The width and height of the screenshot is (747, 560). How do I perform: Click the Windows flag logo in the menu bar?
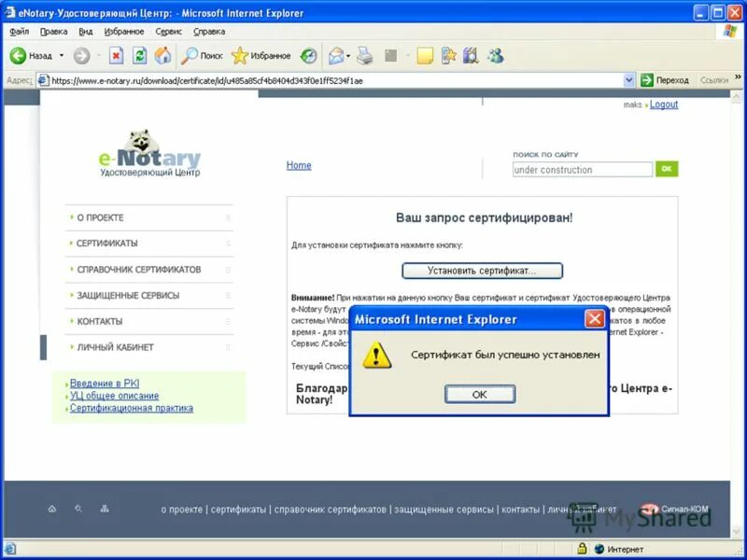click(x=729, y=32)
